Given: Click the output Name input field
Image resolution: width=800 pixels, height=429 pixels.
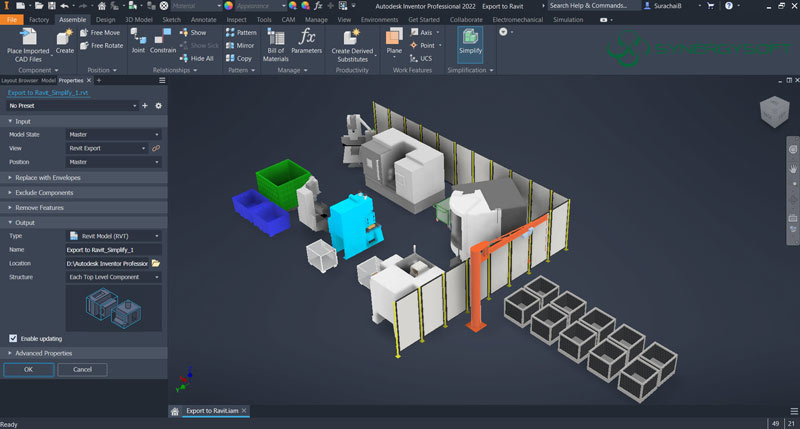Looking at the screenshot, I should 113,250.
